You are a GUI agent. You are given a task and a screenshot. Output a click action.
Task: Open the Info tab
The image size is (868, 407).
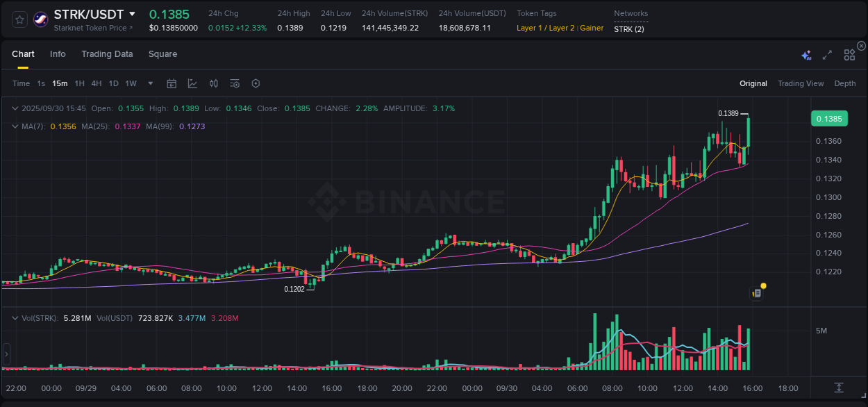(x=58, y=54)
